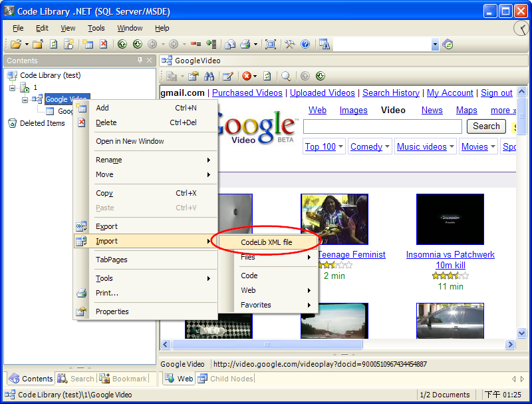Click the full screen frame icon in main toolbar
Viewport: 532px width, 404px height.
[271, 44]
